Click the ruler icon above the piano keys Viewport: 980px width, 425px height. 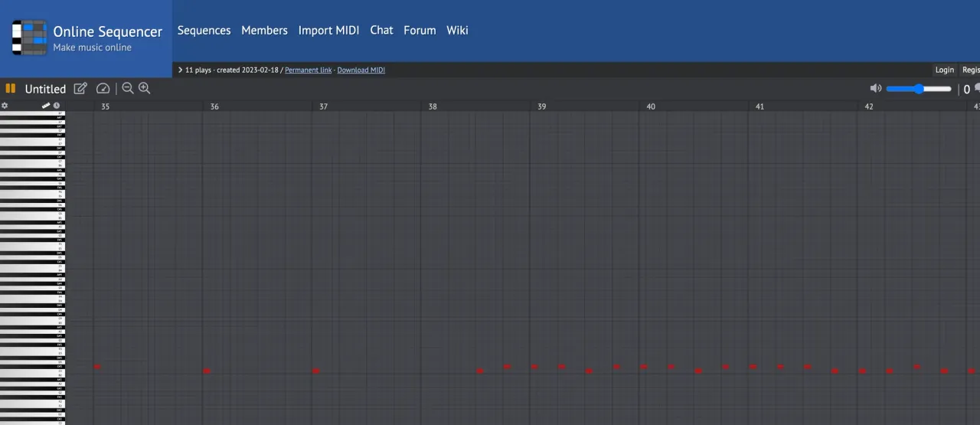tap(46, 106)
